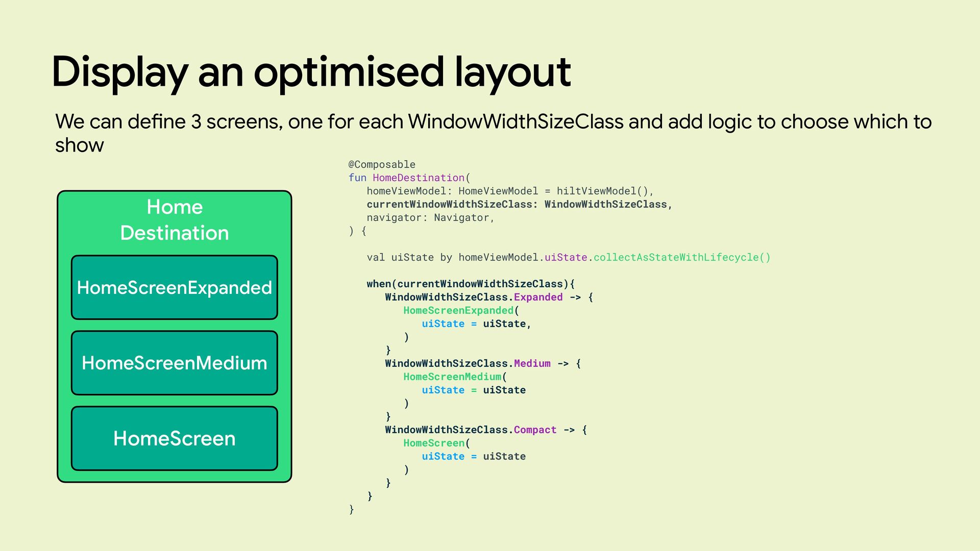Click the collectAsStateWithLifecycle() call
Viewport: 980px width, 551px height.
(681, 257)
